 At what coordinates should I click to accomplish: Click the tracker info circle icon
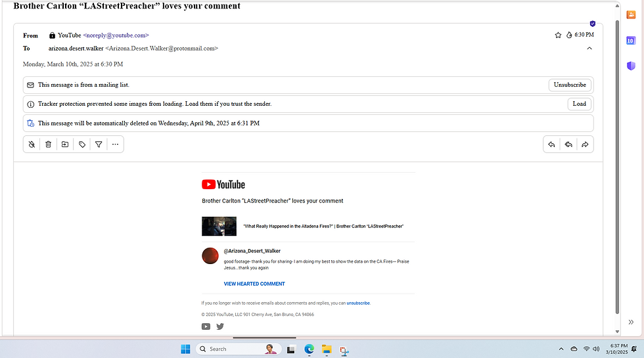coord(30,104)
